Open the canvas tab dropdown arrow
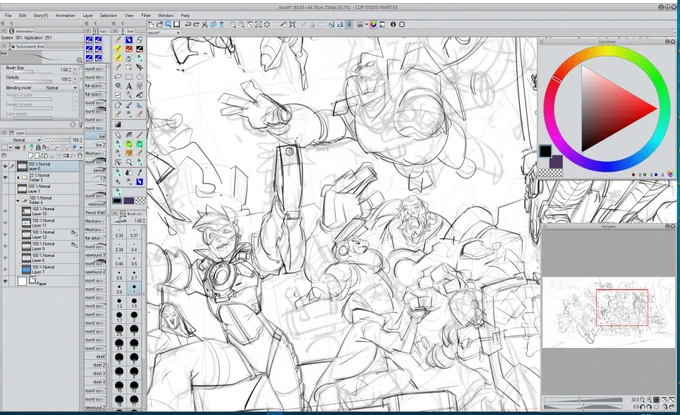This screenshot has height=415, width=680. (177, 33)
